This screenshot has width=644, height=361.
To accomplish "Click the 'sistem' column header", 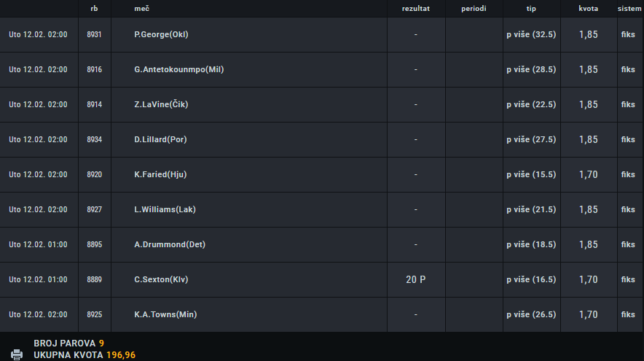I will (x=629, y=9).
